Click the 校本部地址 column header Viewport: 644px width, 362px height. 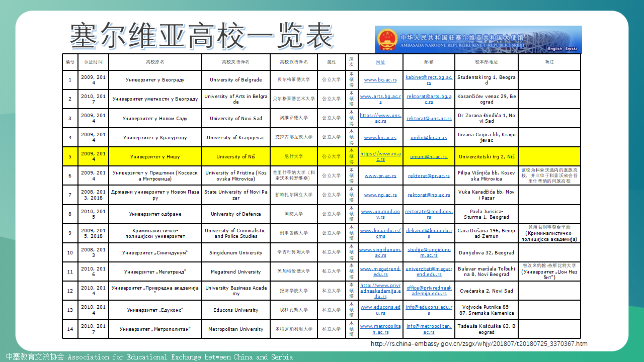tap(487, 62)
